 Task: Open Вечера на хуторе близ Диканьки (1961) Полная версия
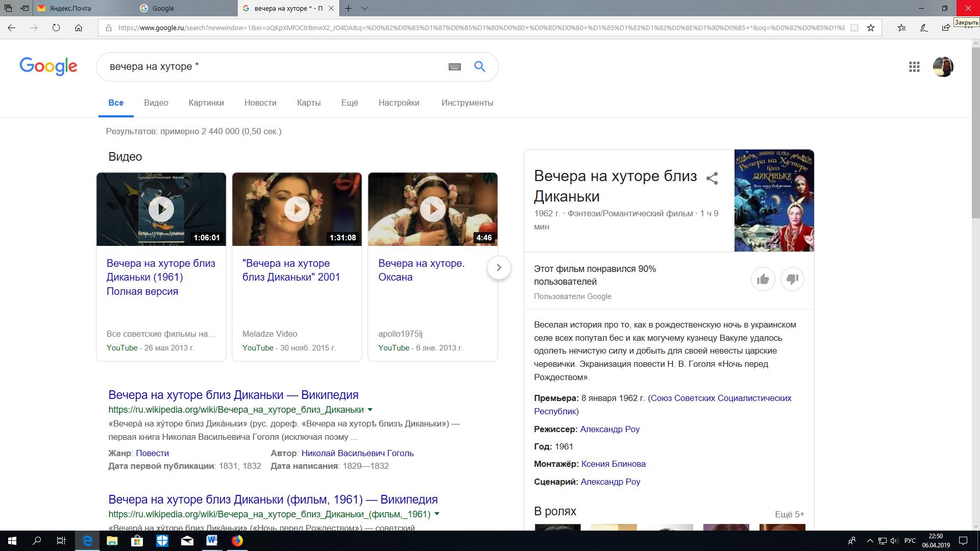pyautogui.click(x=161, y=277)
